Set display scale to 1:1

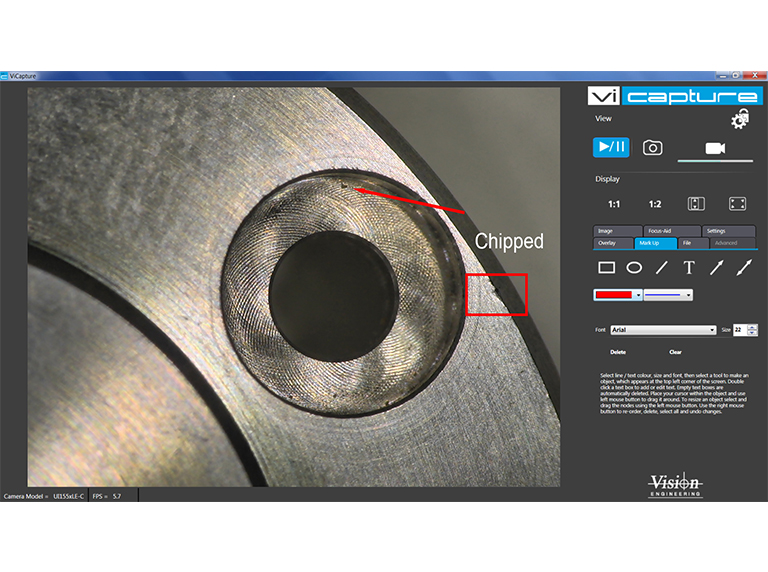(x=614, y=204)
